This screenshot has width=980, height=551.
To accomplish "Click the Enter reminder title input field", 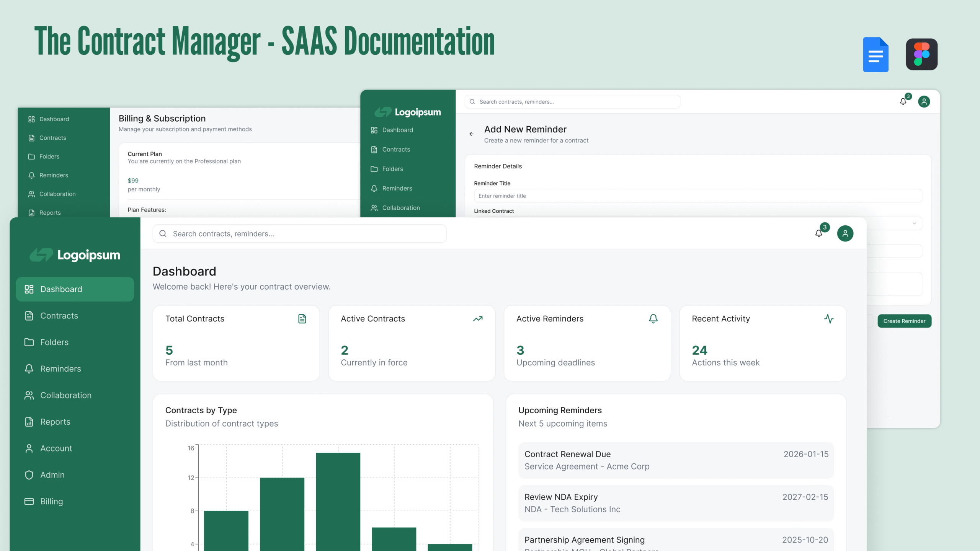I will click(697, 196).
